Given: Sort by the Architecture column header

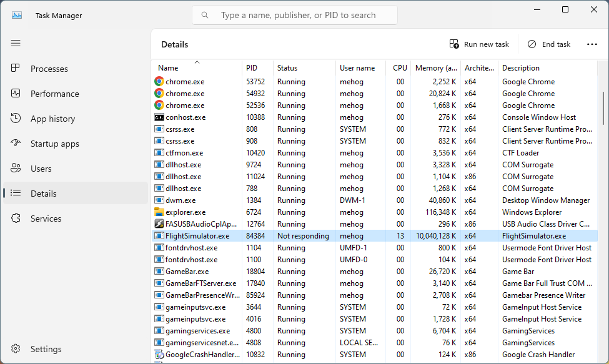Looking at the screenshot, I should click(479, 68).
